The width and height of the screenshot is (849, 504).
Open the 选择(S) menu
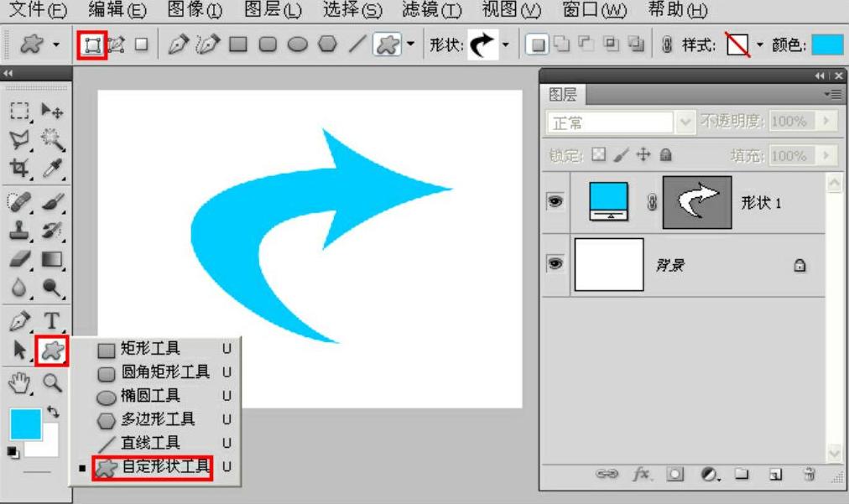click(x=352, y=10)
